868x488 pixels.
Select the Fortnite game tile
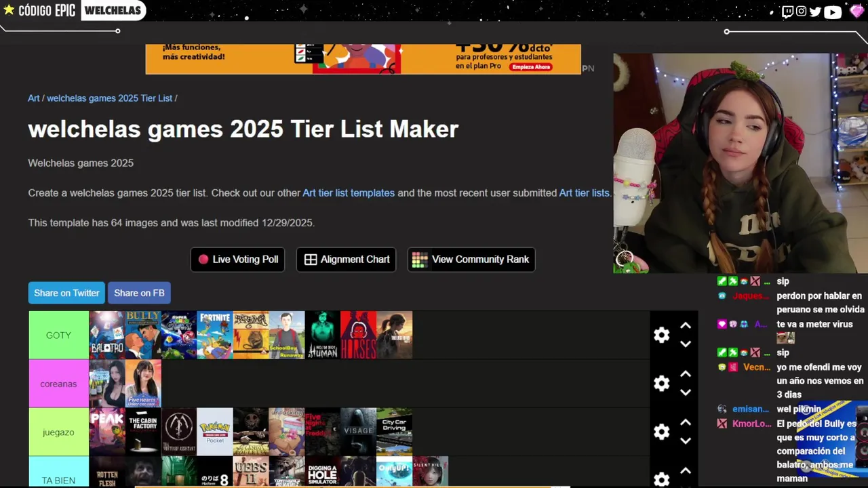click(215, 335)
